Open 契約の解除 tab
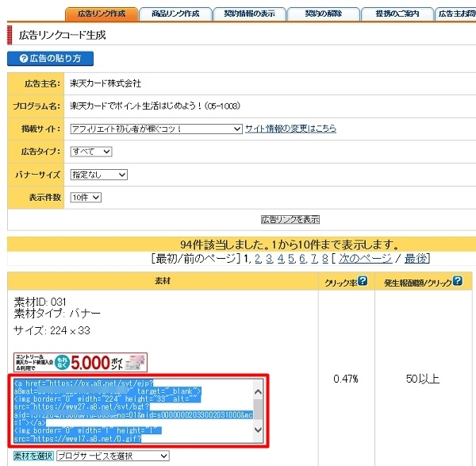 tap(324, 14)
